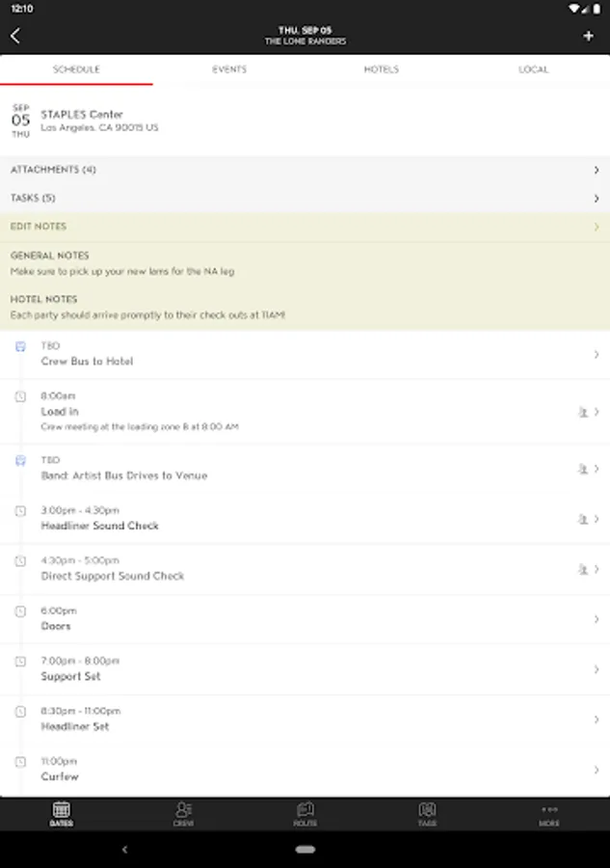610x868 pixels.
Task: Expand the Tasks (5) row
Action: (305, 199)
